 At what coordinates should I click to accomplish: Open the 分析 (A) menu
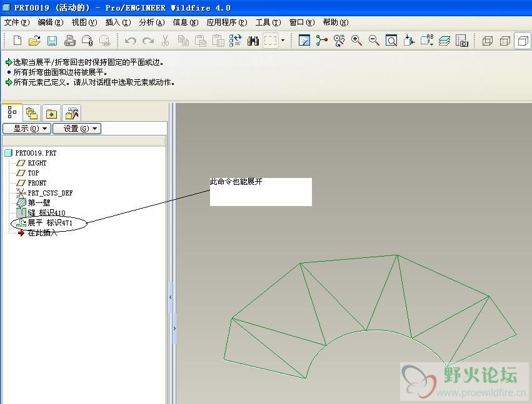pos(152,22)
